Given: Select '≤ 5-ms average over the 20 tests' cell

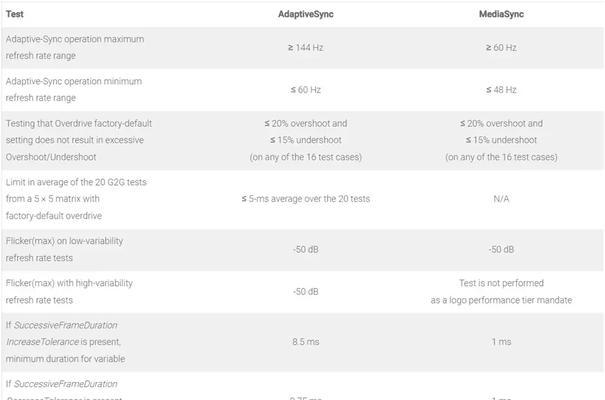Looking at the screenshot, I should click(x=306, y=199).
